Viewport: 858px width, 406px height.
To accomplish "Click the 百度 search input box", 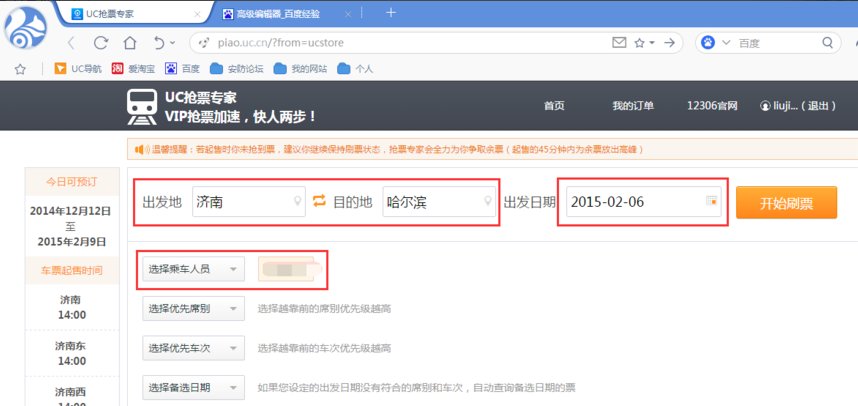I will coord(777,43).
